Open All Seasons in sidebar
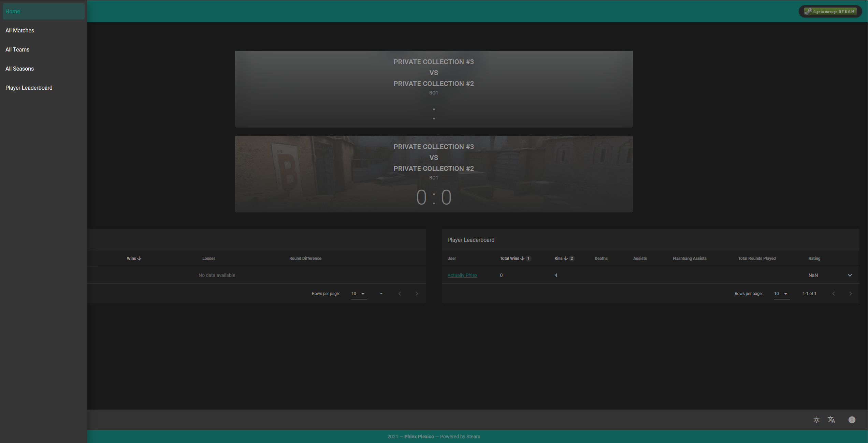The width and height of the screenshot is (868, 443). [x=20, y=69]
